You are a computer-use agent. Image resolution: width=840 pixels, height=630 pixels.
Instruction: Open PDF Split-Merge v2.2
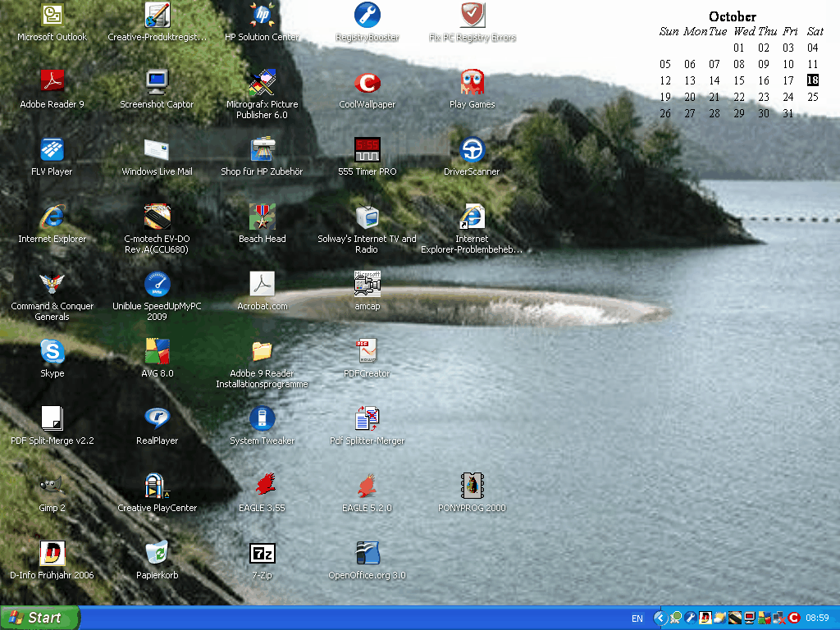click(52, 418)
